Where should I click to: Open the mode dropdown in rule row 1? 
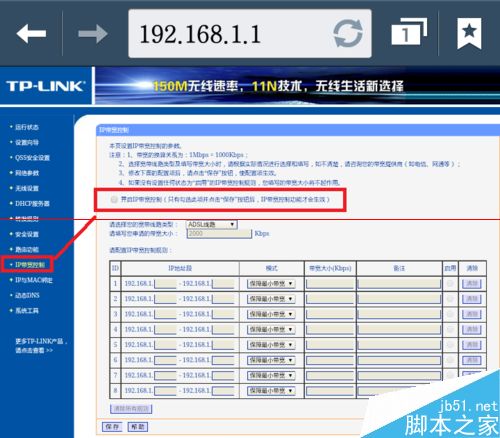pyautogui.click(x=271, y=284)
